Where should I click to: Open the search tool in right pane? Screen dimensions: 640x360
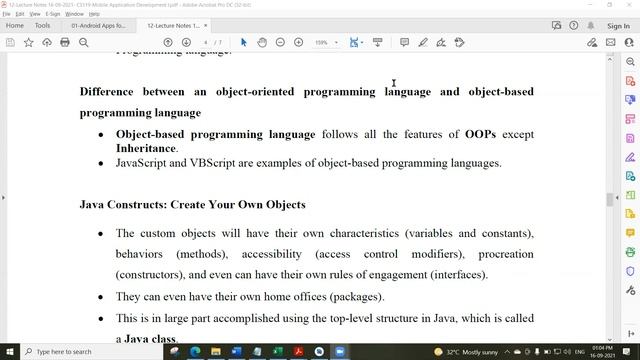tap(630, 62)
